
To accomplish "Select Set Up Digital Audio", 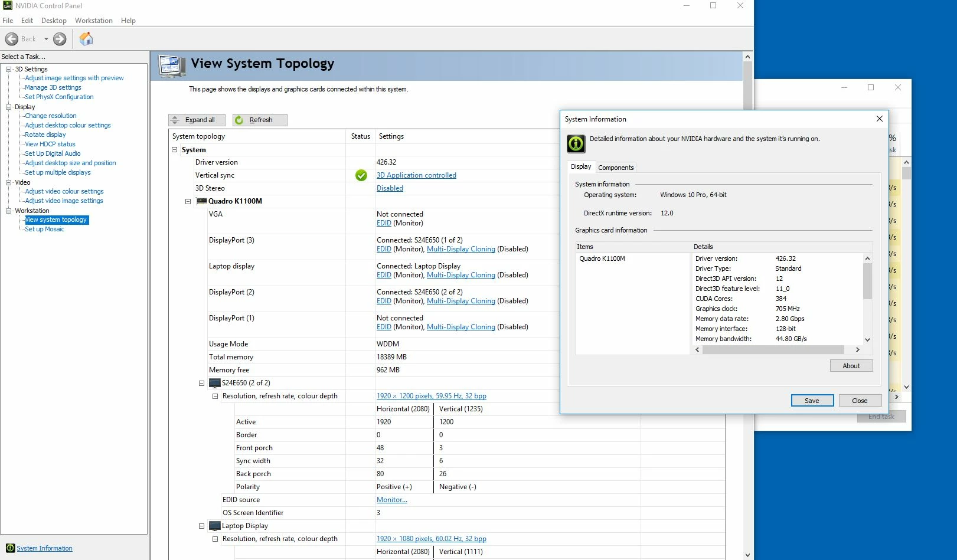I will click(53, 153).
